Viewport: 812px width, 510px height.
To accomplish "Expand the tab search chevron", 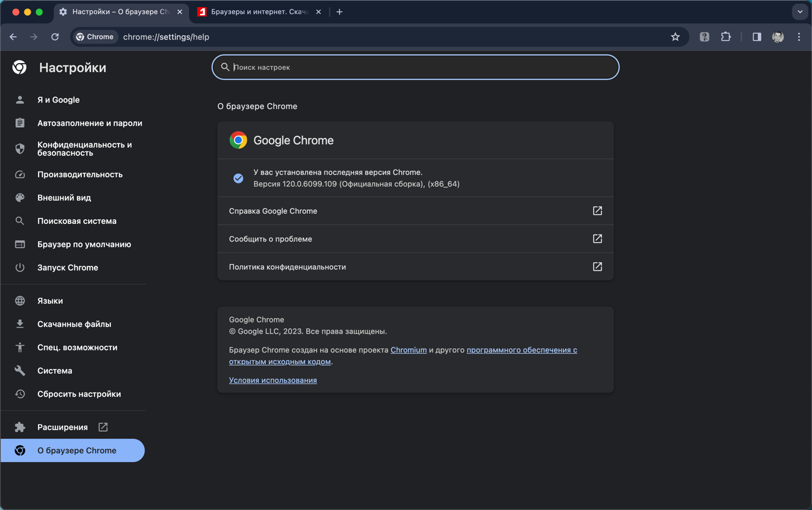I will 800,12.
